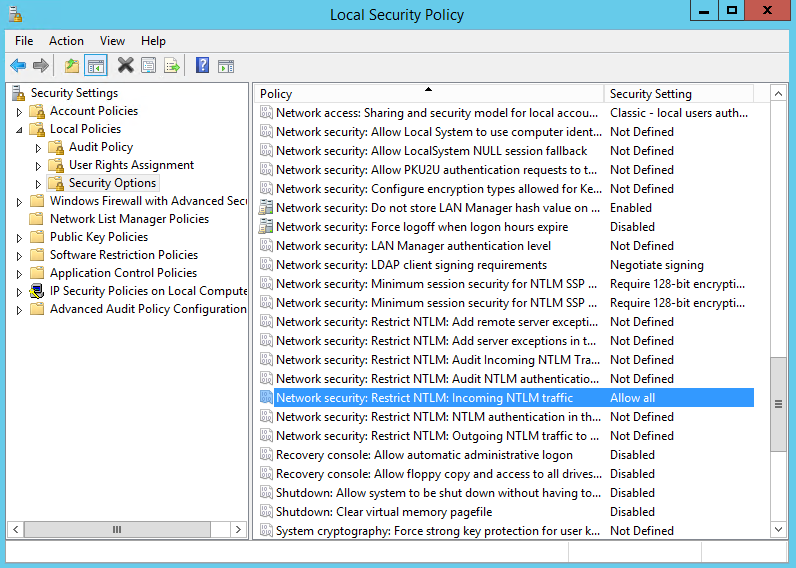This screenshot has width=796, height=568.
Task: Select the LAN Manager authentication level policy
Action: pyautogui.click(x=413, y=246)
